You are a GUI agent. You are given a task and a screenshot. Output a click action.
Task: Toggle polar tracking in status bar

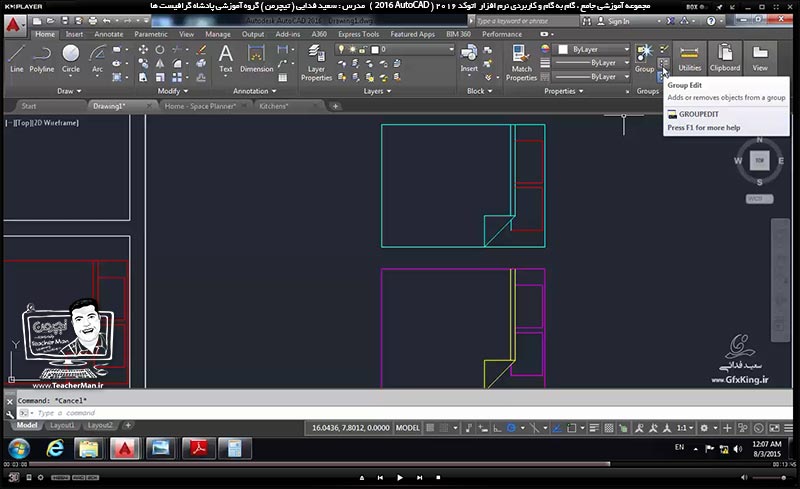[x=511, y=428]
